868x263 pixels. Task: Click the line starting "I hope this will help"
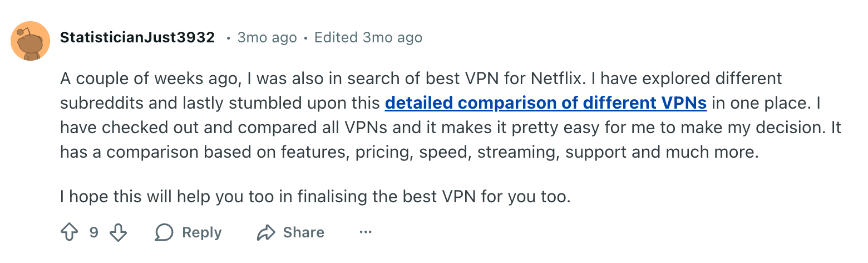[315, 197]
